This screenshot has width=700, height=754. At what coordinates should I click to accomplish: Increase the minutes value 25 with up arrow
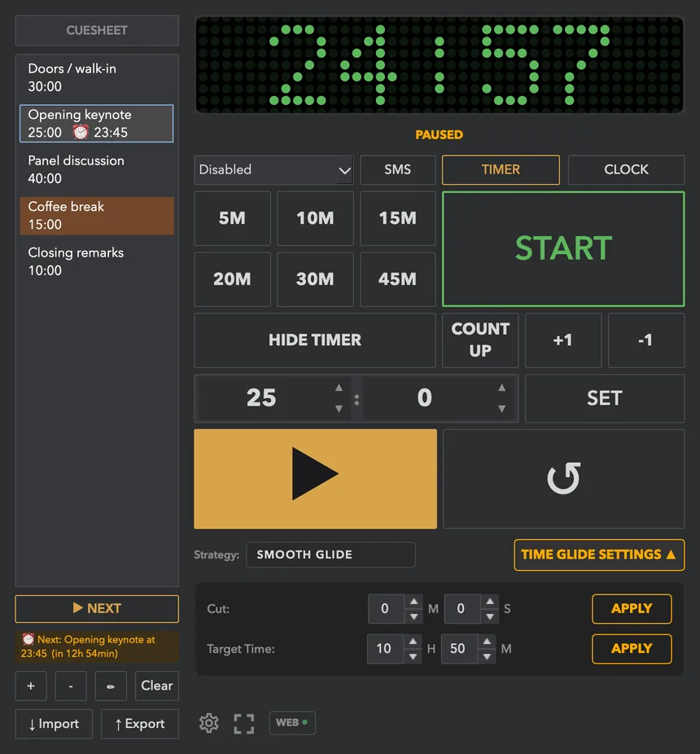coord(339,388)
